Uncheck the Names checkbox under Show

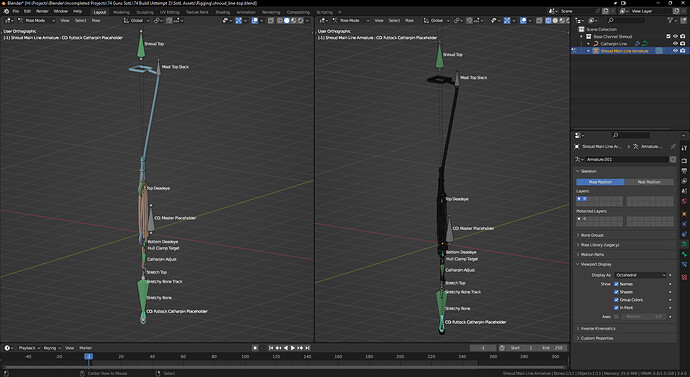617,284
